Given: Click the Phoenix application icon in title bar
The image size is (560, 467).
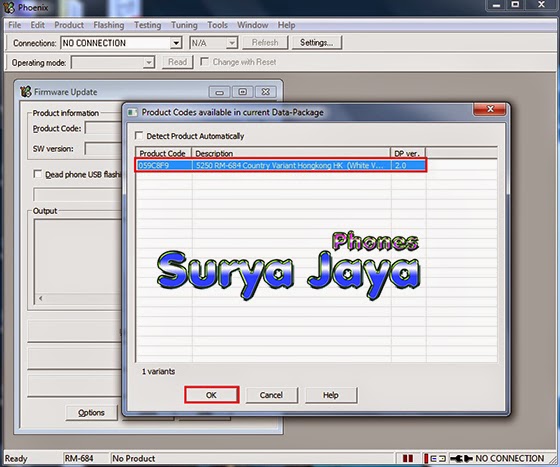Looking at the screenshot, I should point(8,7).
